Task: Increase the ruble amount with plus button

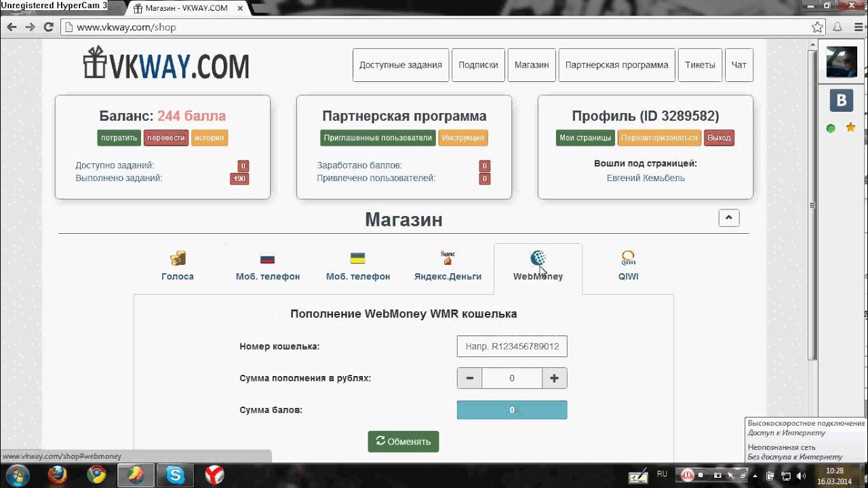Action: pyautogui.click(x=554, y=378)
